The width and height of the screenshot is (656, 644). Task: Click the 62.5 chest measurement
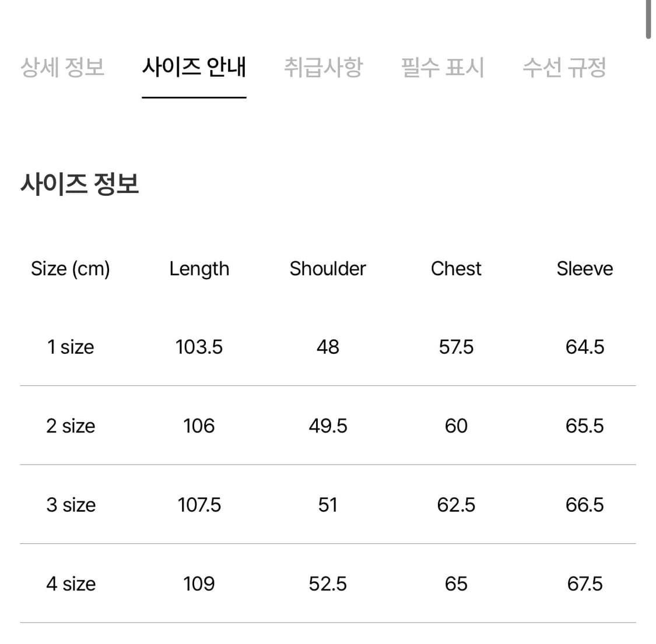[x=456, y=505]
